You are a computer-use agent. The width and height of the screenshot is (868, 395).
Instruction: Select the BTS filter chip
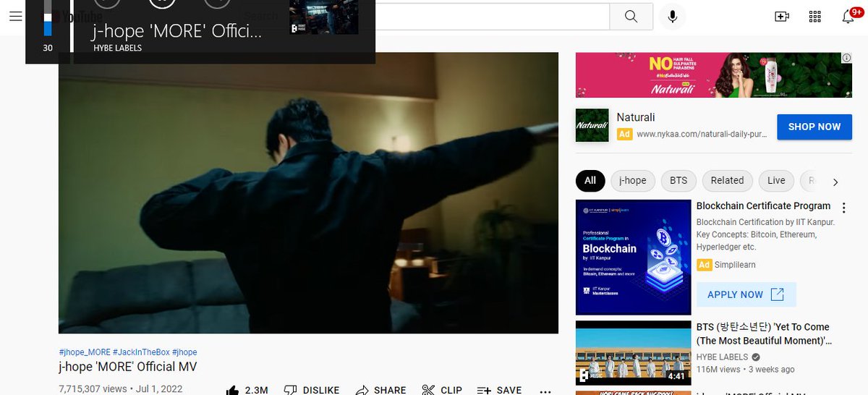click(678, 180)
